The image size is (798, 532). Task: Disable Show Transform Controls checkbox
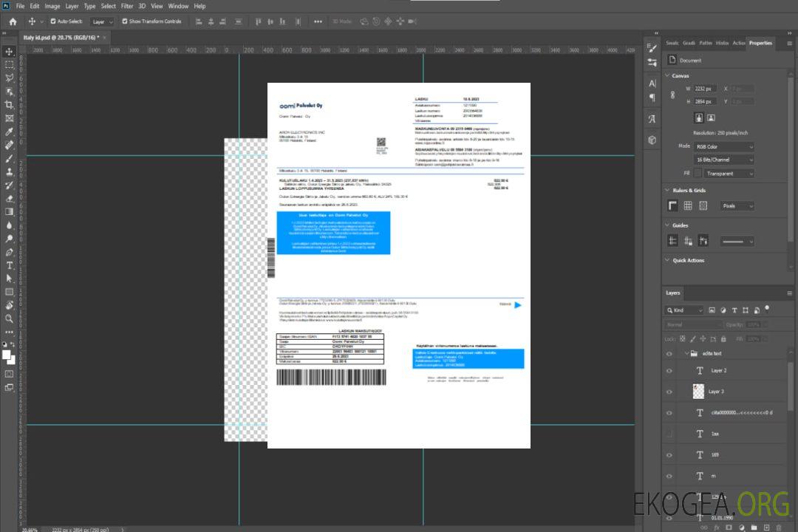pos(124,21)
